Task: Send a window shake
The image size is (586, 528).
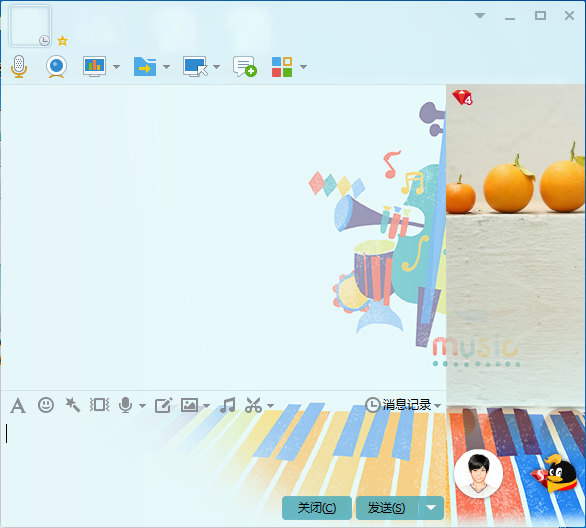Action: pos(99,405)
